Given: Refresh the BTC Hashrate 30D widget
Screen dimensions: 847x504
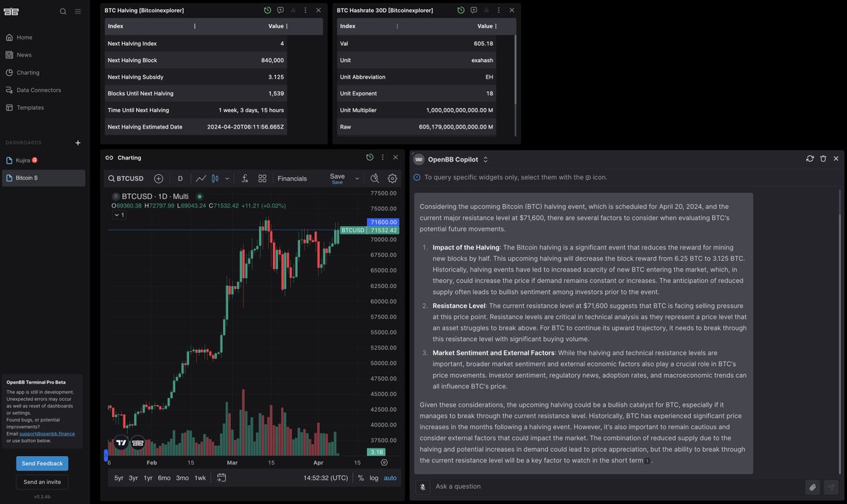Looking at the screenshot, I should (461, 11).
